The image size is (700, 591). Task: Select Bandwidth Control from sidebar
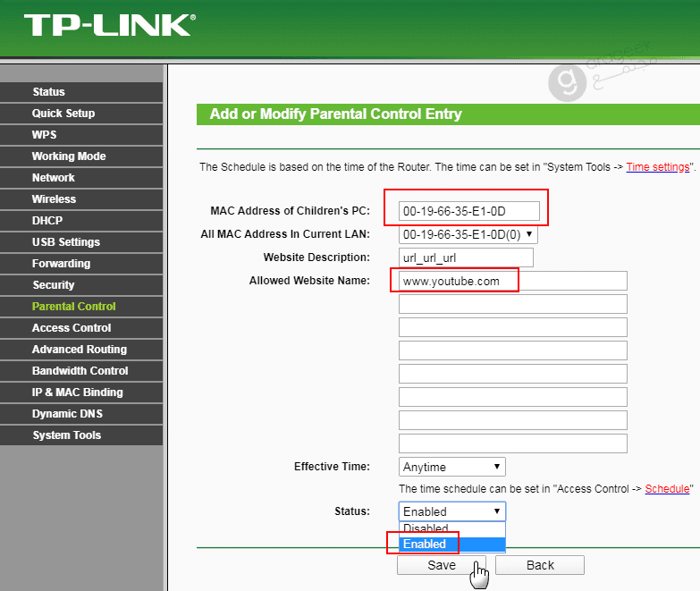coord(80,371)
